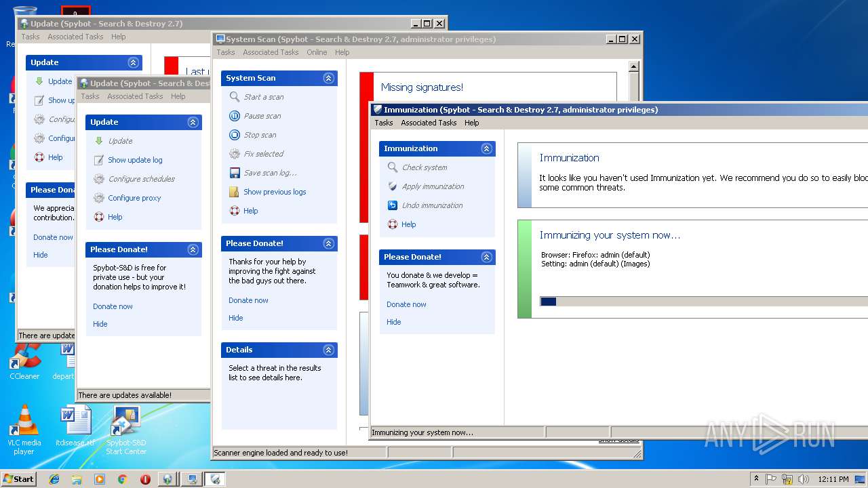Click the immunization progress bar
The image size is (868, 488).
704,302
